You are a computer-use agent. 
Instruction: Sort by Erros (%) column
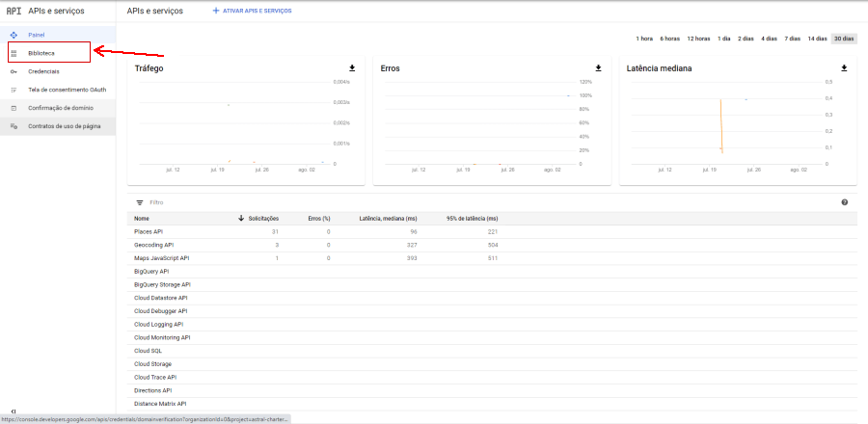[x=319, y=219]
